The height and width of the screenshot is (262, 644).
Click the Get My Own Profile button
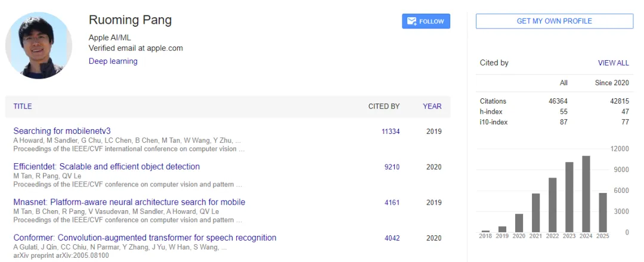[x=554, y=21]
